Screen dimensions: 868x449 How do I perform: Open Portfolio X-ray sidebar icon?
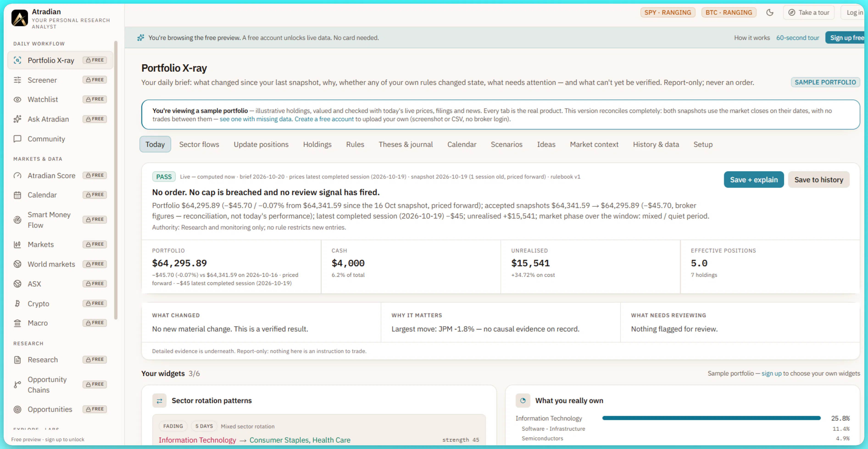coord(17,60)
